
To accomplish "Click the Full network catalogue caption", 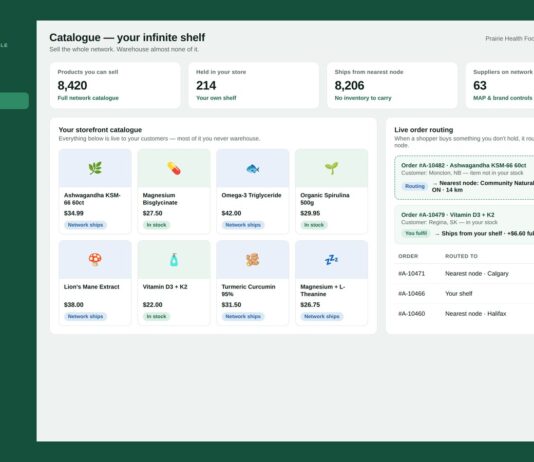I will [88, 98].
